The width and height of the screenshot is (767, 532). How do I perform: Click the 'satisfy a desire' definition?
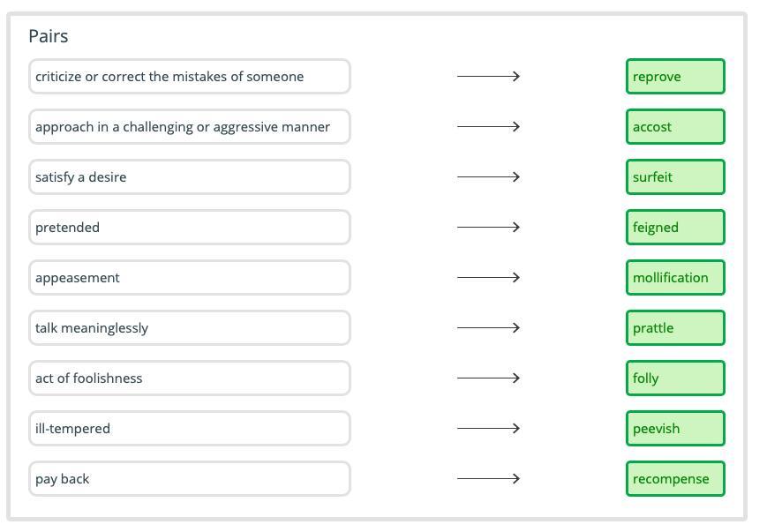190,177
